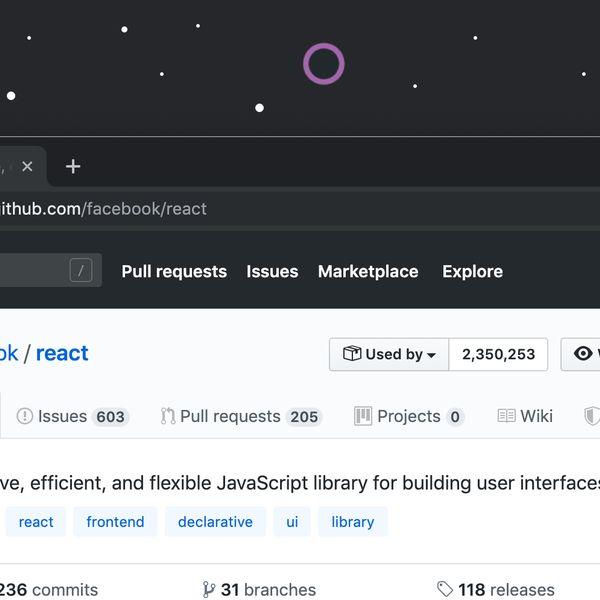Click the pull request branch icon
This screenshot has height=600, width=600.
coord(168,416)
